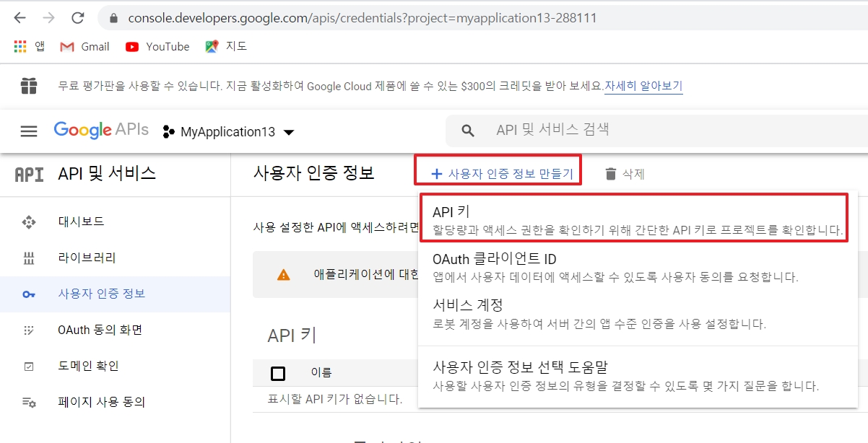Follow the 자세히 알아보기 link
The image size is (868, 443).
click(x=643, y=87)
